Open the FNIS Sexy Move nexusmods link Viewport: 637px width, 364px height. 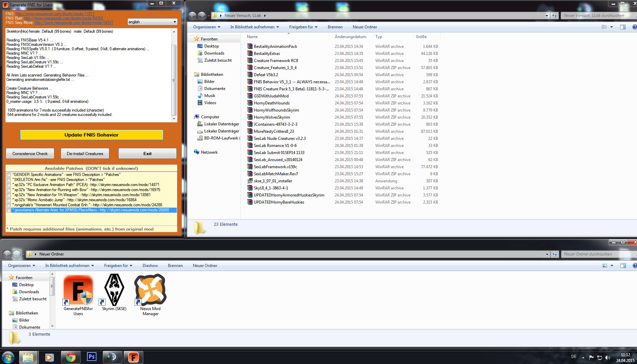(x=74, y=23)
